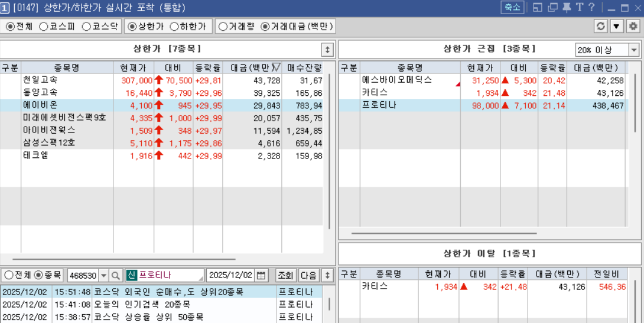The width and height of the screenshot is (644, 323).
Task: Click the 다음 button
Action: (x=309, y=275)
